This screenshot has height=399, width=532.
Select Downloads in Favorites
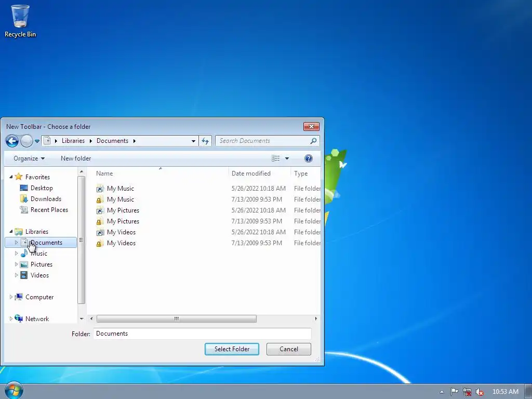tap(46, 199)
